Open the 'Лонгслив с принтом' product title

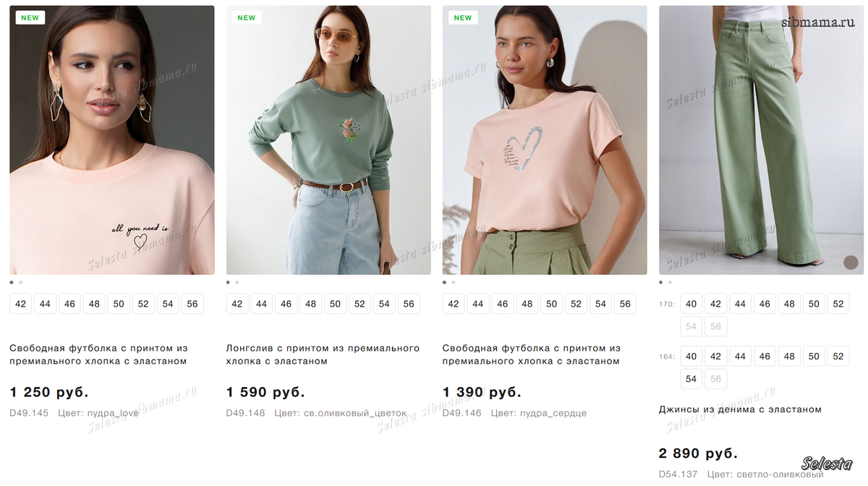[x=323, y=354]
